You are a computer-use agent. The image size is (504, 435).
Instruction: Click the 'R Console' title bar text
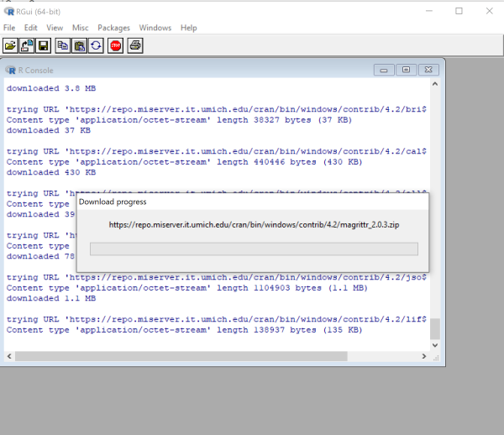click(x=35, y=71)
